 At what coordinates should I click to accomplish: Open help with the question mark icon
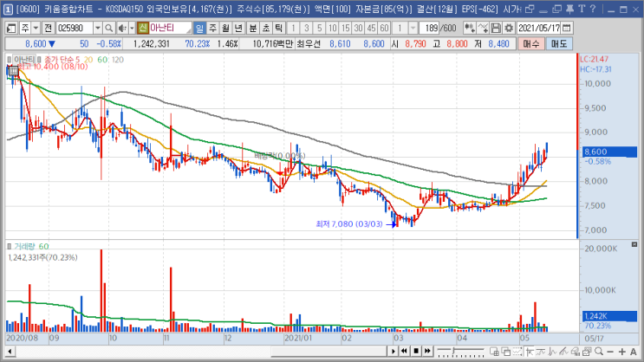pos(593,9)
